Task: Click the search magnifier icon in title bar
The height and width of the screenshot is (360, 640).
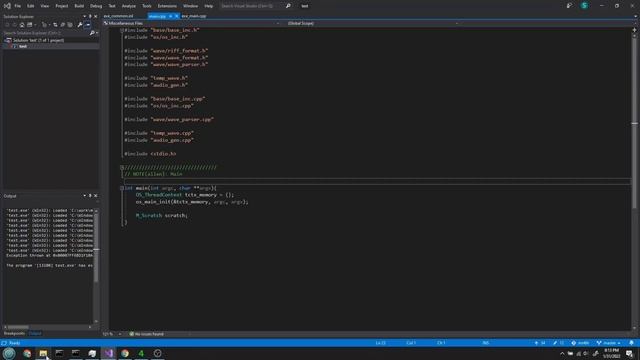Action: click(x=288, y=6)
